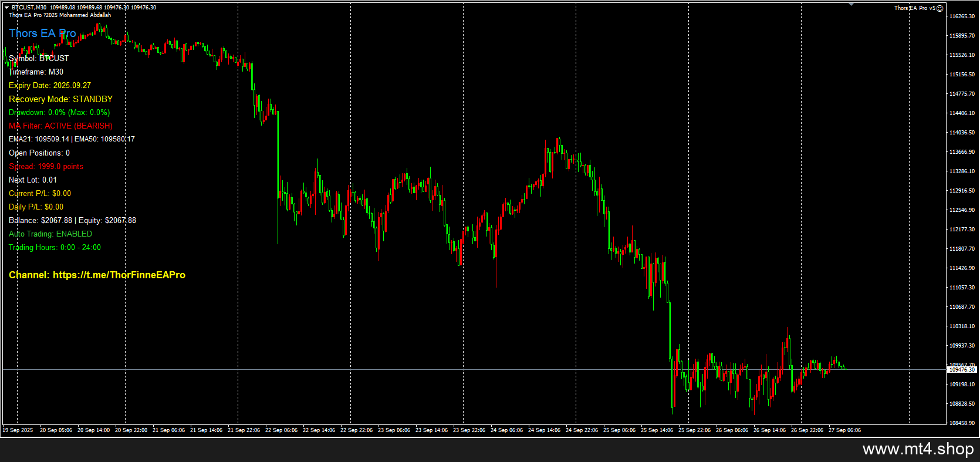Click the 'Daily P/L: $0.00' line

coord(36,207)
